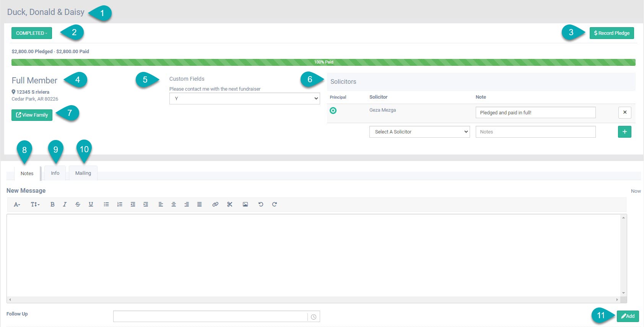The width and height of the screenshot is (644, 327).
Task: Insert an image into the message
Action: 245,205
